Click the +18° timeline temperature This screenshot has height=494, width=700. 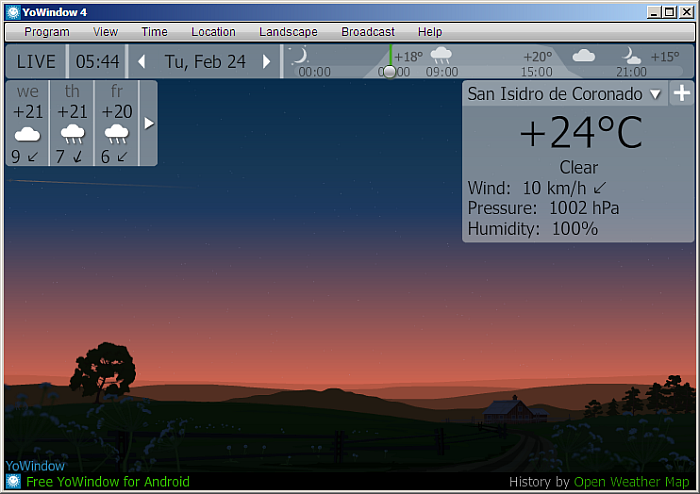pyautogui.click(x=408, y=57)
